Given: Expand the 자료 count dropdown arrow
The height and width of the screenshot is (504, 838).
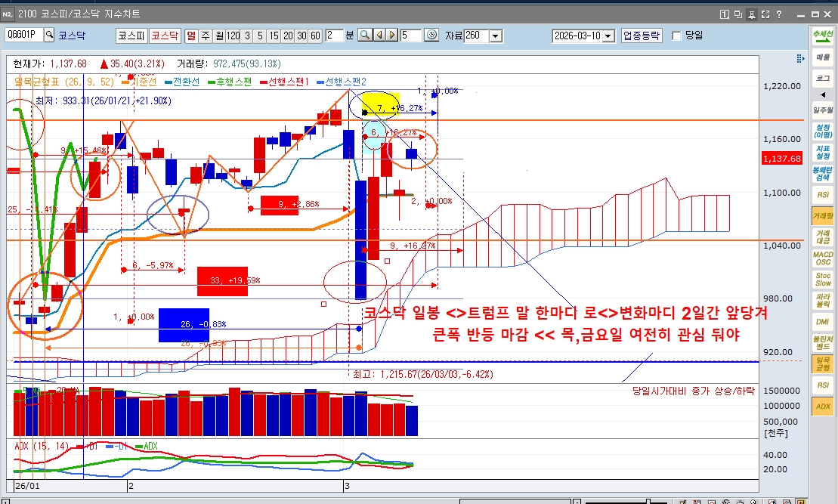Looking at the screenshot, I should click(x=496, y=36).
